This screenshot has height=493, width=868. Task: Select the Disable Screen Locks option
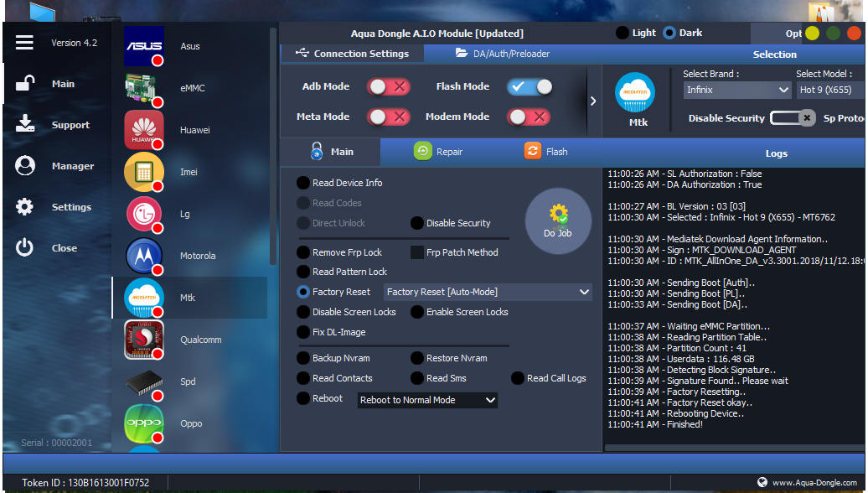tap(347, 313)
